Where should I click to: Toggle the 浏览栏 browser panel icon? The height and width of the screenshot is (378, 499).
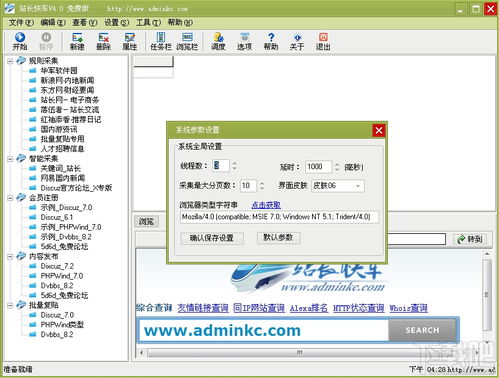(187, 41)
